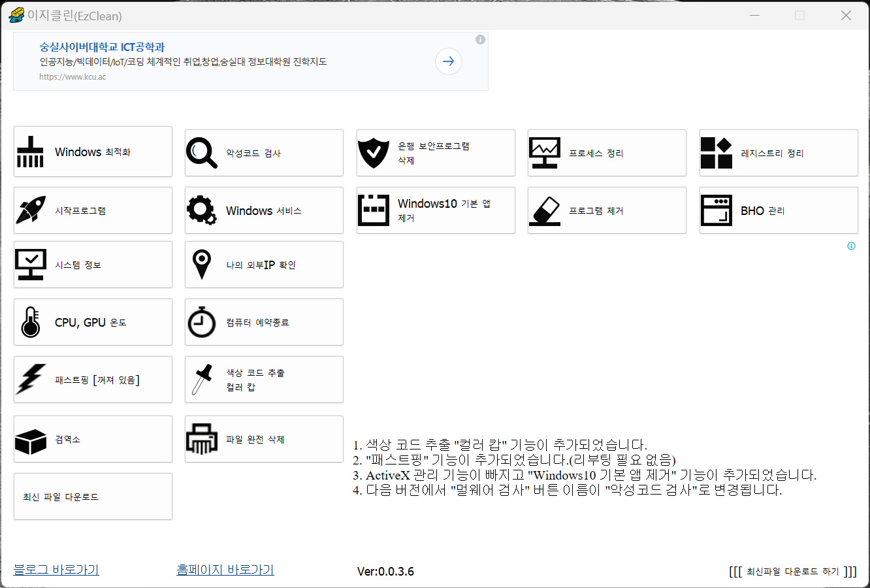Click the https://www.kcu.ac ad URL
Viewport: 870px width, 588px height.
point(72,77)
